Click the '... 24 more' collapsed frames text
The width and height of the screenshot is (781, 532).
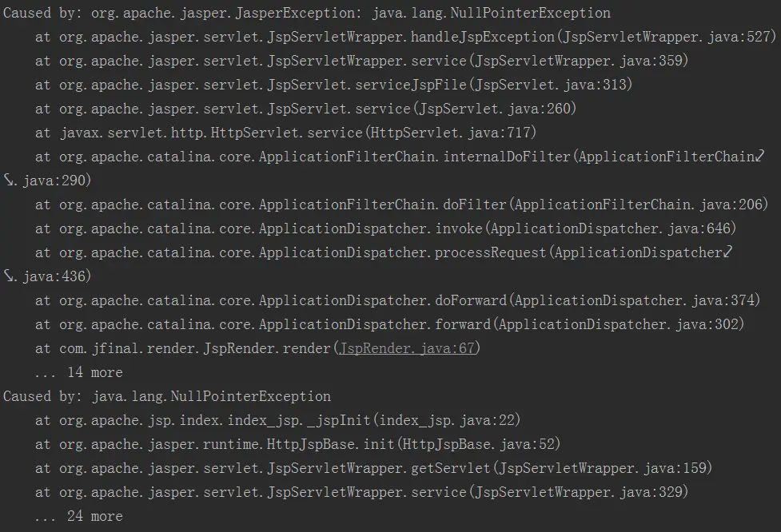click(x=78, y=516)
